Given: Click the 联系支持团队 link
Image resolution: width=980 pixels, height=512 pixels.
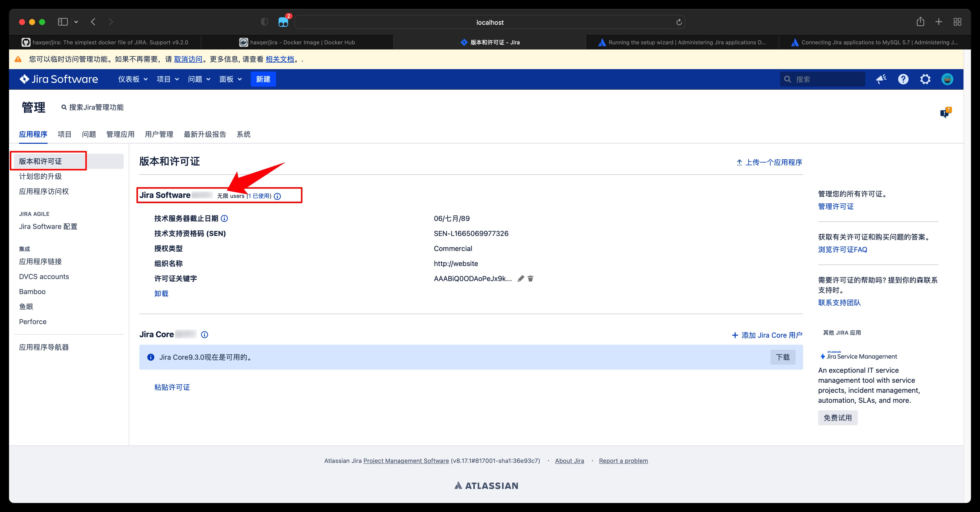Looking at the screenshot, I should pyautogui.click(x=839, y=302).
